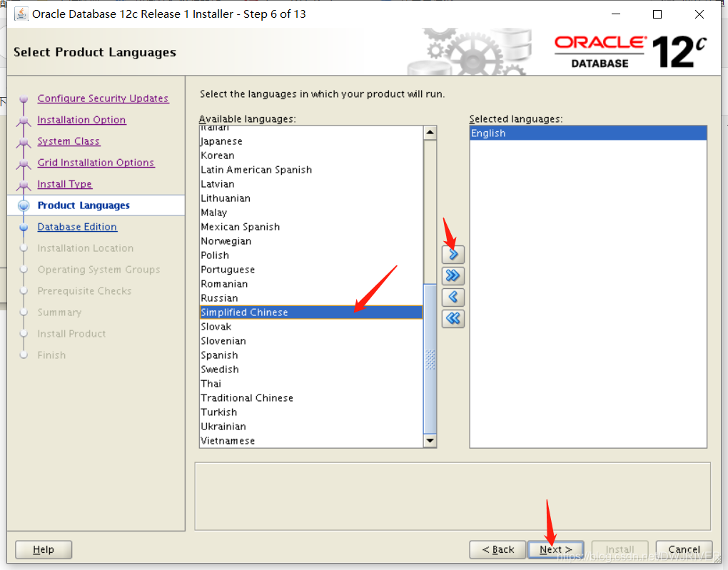This screenshot has width=728, height=570.
Task: Select Lithuanian in the list
Action: click(x=311, y=198)
